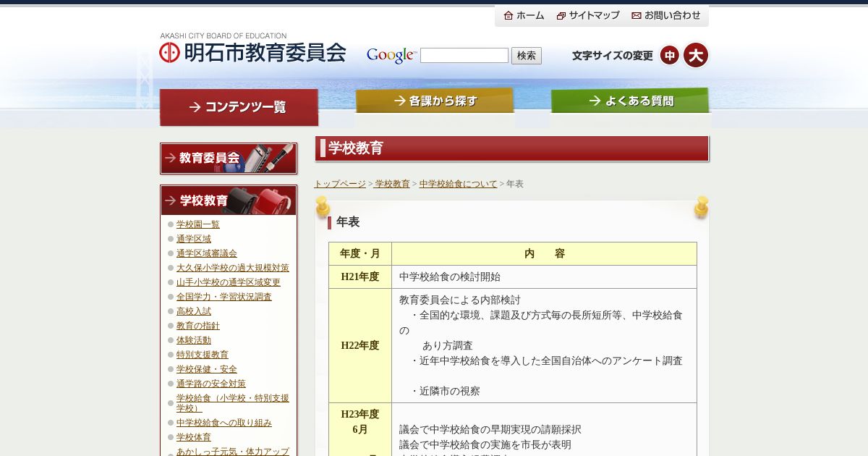
Task: Open 教育の指針 sidebar link
Action: [198, 326]
